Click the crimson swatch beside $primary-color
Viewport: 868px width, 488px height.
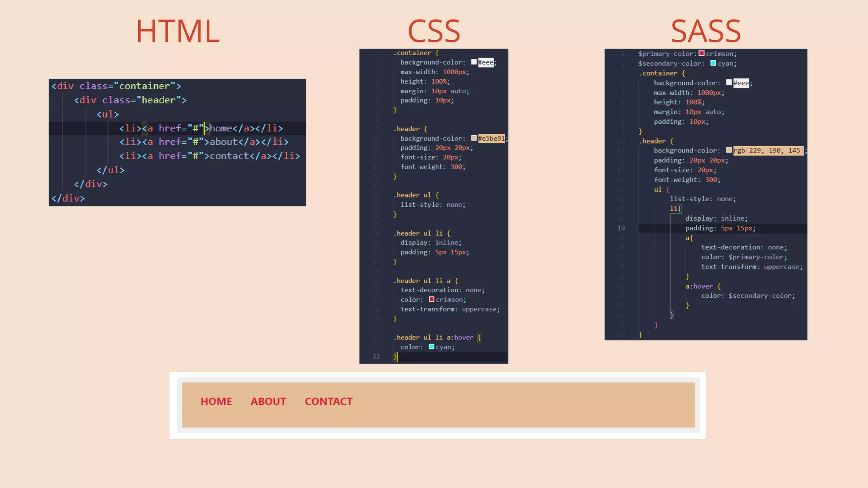(701, 53)
